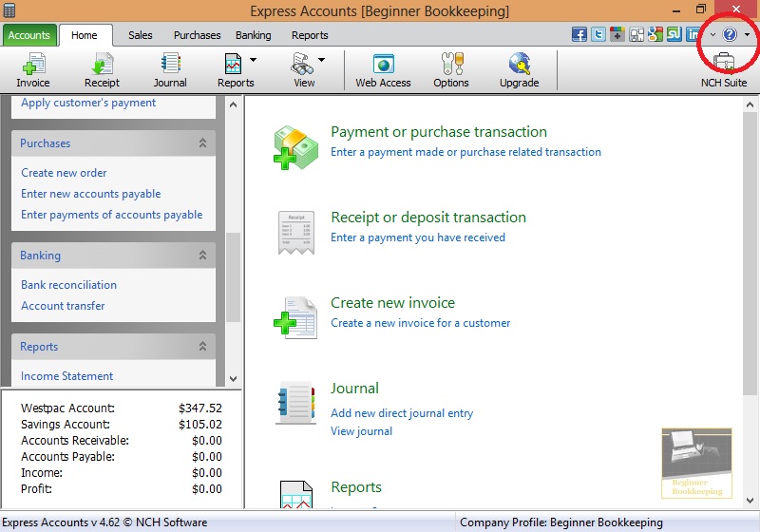Click Create new invoice heading
760x532 pixels.
click(x=392, y=303)
